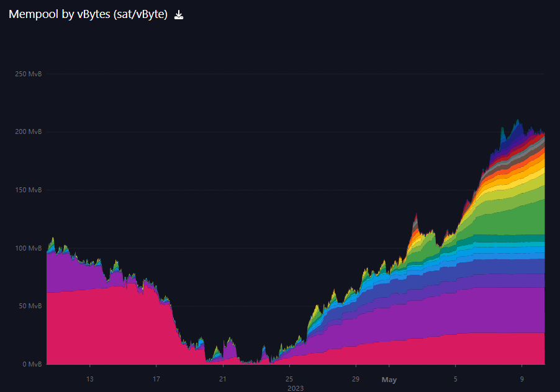The width and height of the screenshot is (560, 392).
Task: Click the 'May' month label on x-axis
Action: point(389,380)
